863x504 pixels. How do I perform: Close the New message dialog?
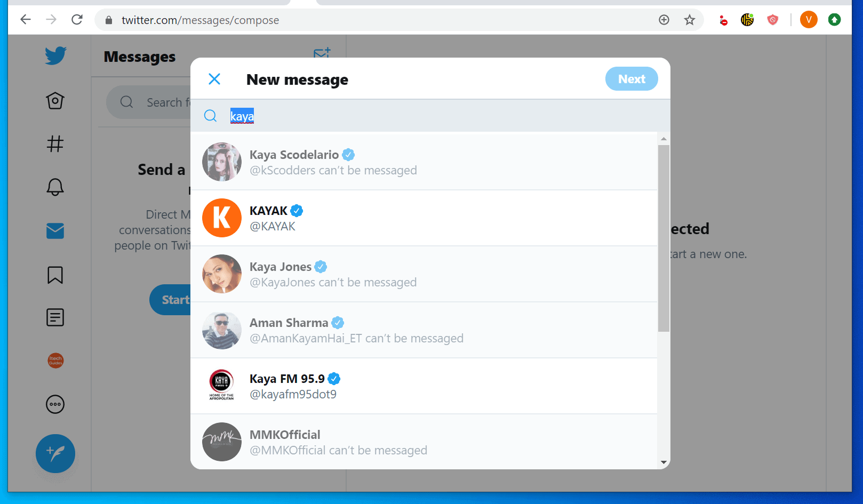point(214,79)
